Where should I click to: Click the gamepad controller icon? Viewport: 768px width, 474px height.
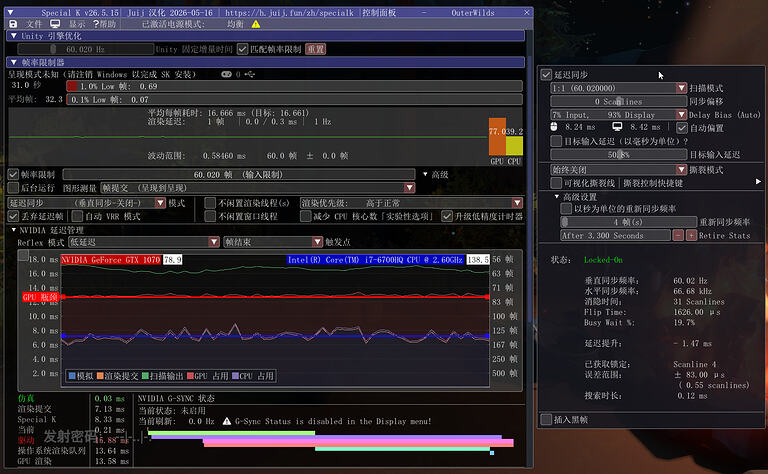[226, 74]
